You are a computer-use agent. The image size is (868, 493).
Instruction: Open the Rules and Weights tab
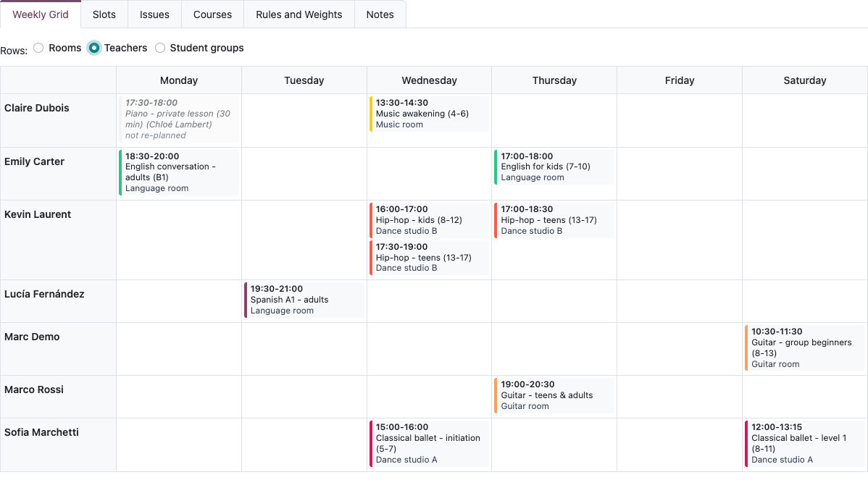click(x=299, y=14)
